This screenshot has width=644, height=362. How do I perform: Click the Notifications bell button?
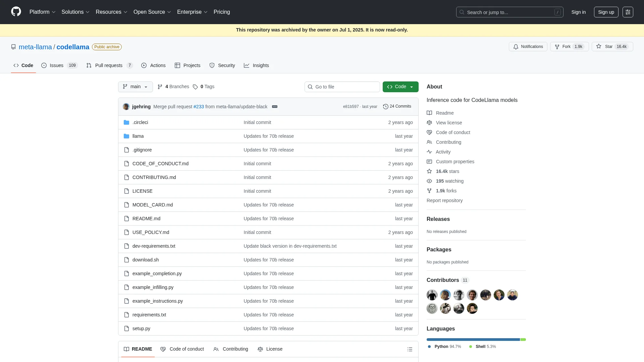coord(528,47)
